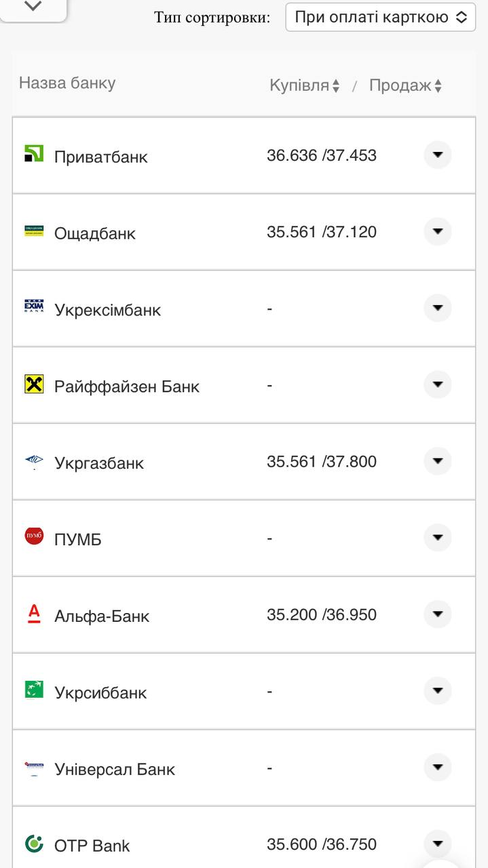Click the Укргазбанк bank name
This screenshot has height=868, width=488.
[99, 463]
